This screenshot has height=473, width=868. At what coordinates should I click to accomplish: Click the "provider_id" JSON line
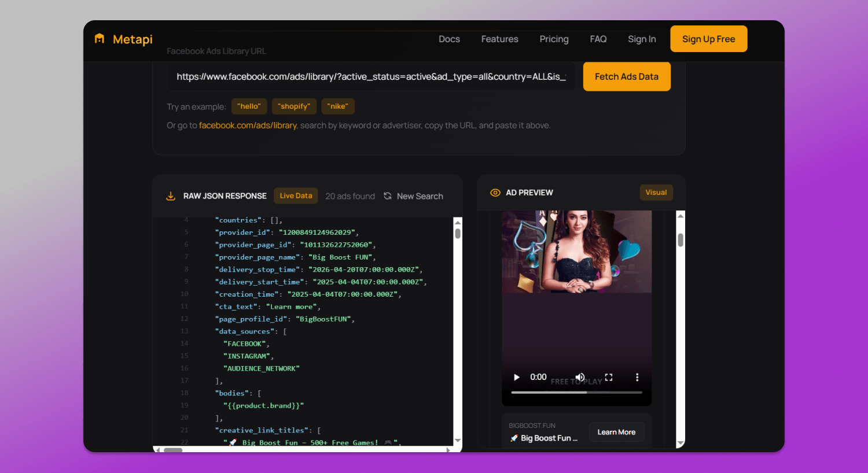287,232
